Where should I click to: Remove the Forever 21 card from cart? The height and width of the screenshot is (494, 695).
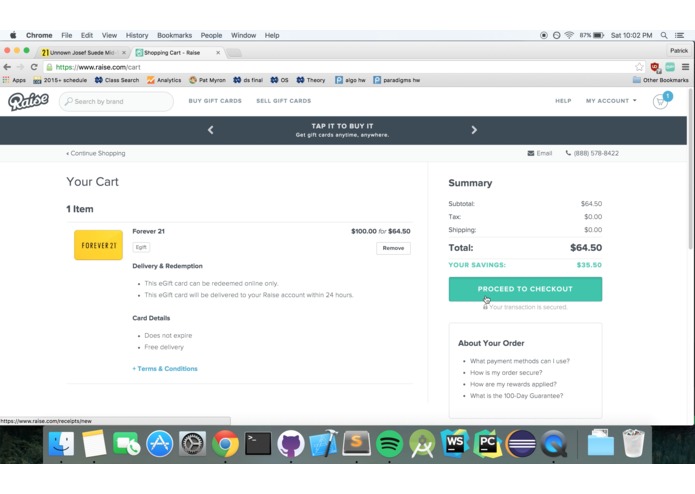pos(393,248)
